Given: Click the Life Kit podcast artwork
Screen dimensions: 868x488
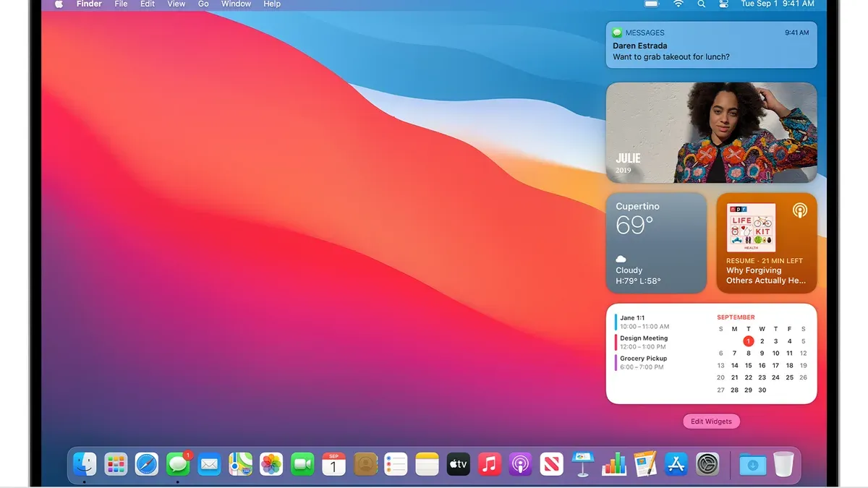Looking at the screenshot, I should click(x=751, y=228).
